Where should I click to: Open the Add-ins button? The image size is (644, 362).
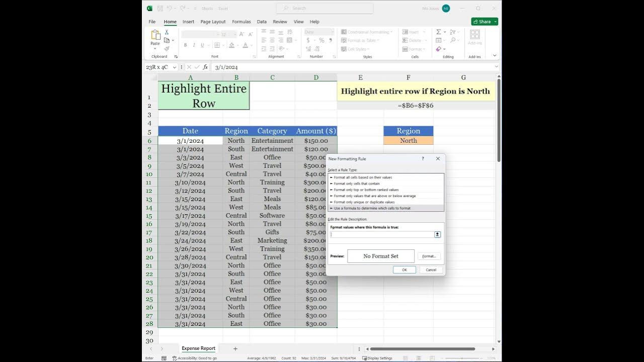[x=474, y=37]
